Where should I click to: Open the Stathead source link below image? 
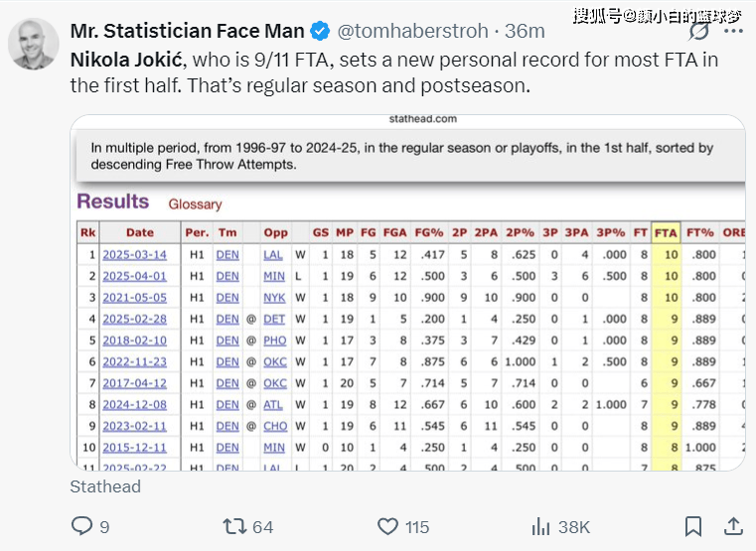pyautogui.click(x=105, y=486)
